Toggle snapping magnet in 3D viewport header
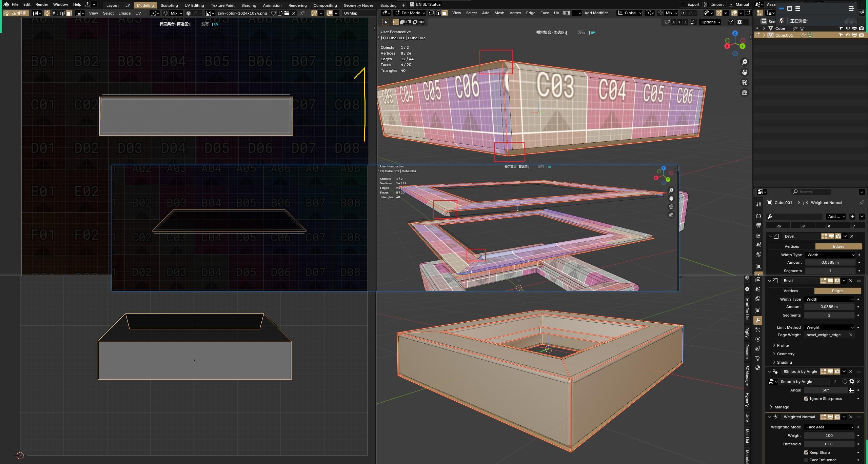The width and height of the screenshot is (868, 464). coord(660,13)
